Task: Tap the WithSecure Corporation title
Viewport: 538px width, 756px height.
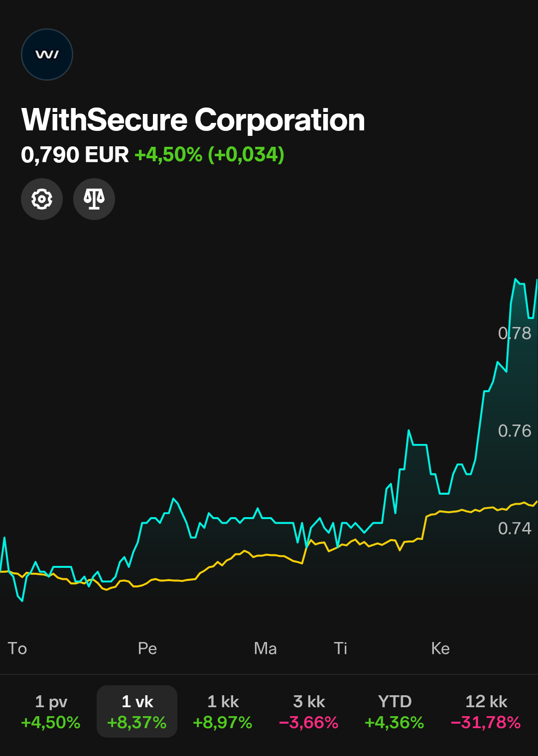Action: (x=193, y=120)
